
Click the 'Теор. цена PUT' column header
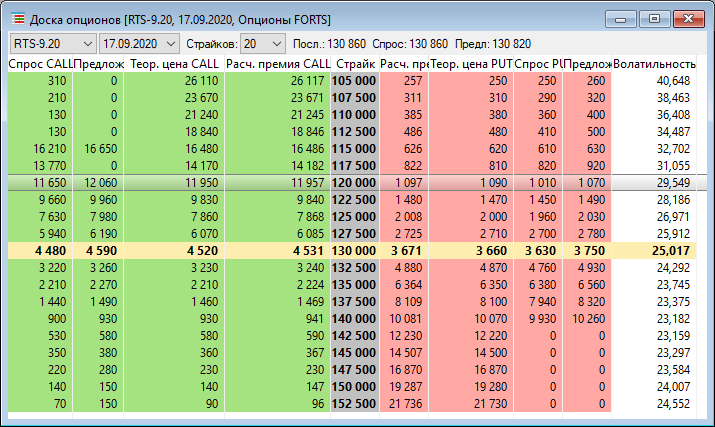coord(471,64)
